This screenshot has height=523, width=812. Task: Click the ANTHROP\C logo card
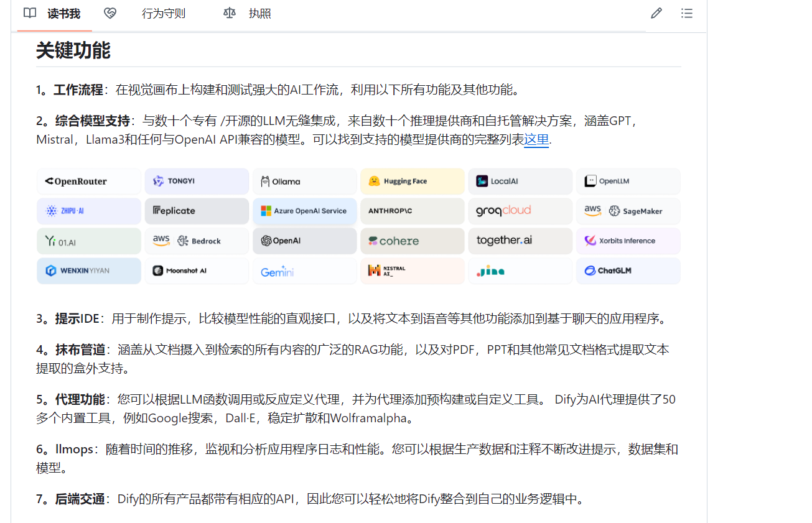click(413, 211)
